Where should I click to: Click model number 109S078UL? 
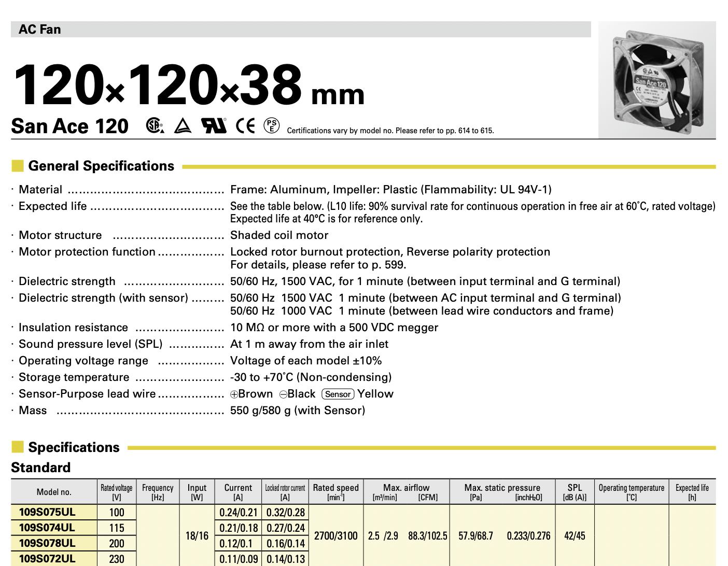pyautogui.click(x=47, y=543)
